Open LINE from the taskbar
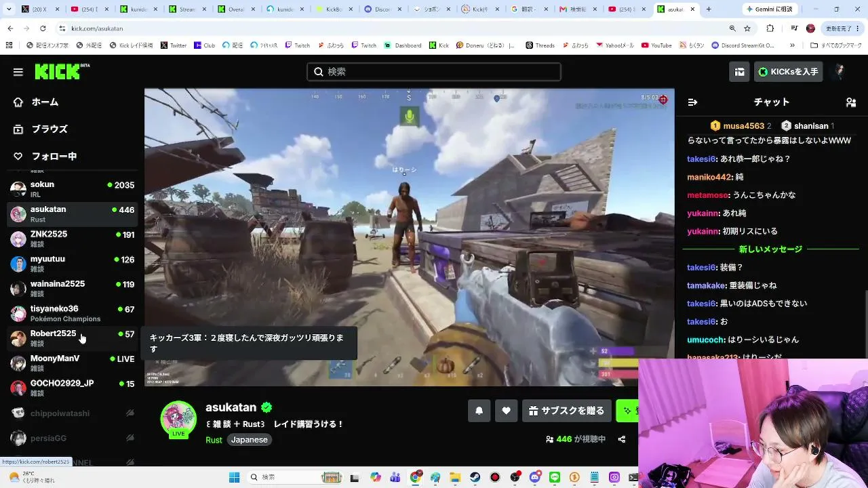Viewport: 868px width, 488px height. coord(554,477)
